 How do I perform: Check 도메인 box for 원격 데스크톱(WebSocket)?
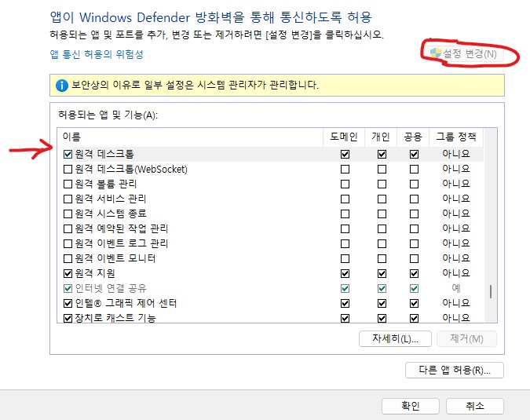tap(345, 170)
